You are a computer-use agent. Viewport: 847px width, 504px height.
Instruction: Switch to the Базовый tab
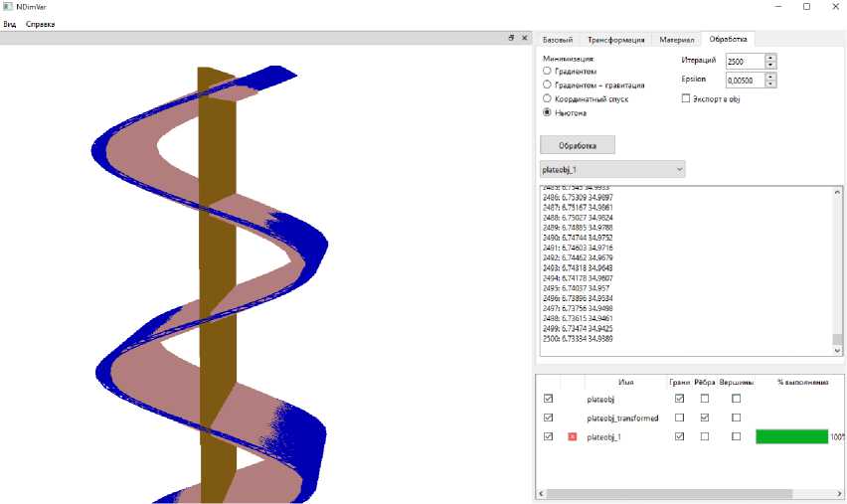557,40
